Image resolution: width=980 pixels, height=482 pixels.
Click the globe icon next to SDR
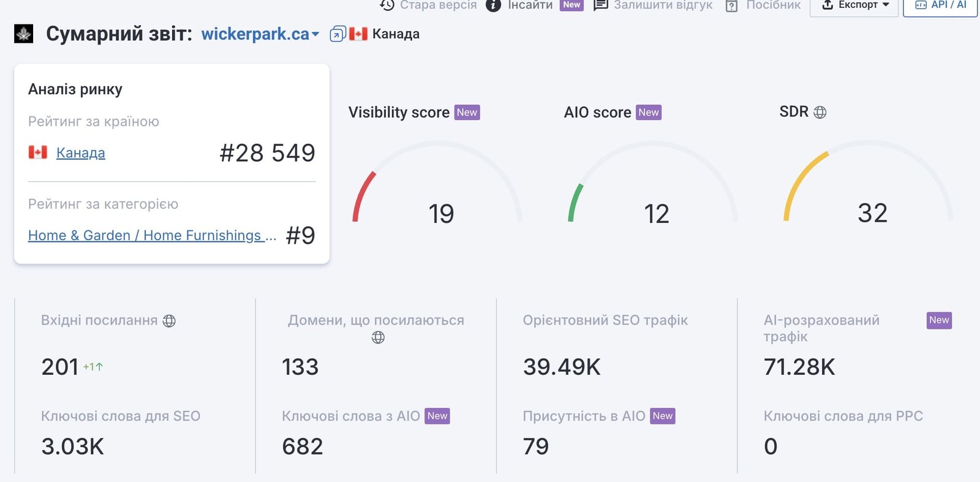(820, 112)
